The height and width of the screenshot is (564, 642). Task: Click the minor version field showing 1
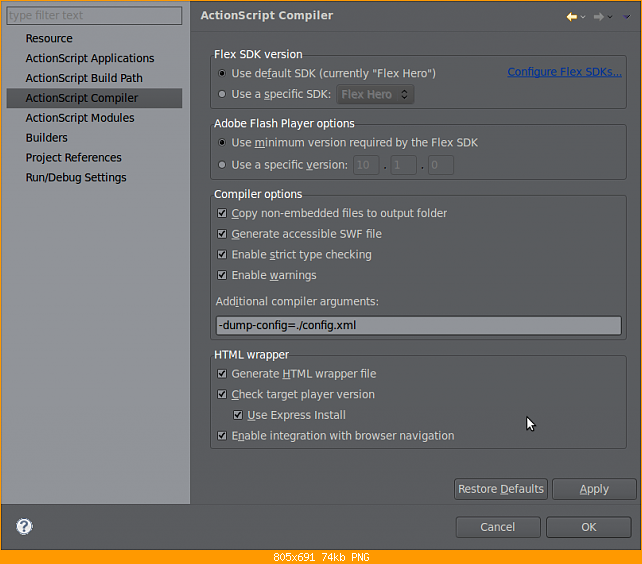[x=403, y=165]
